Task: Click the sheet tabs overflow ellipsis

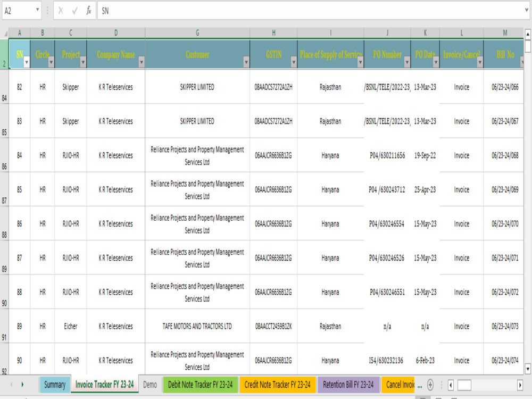Action: (x=420, y=385)
